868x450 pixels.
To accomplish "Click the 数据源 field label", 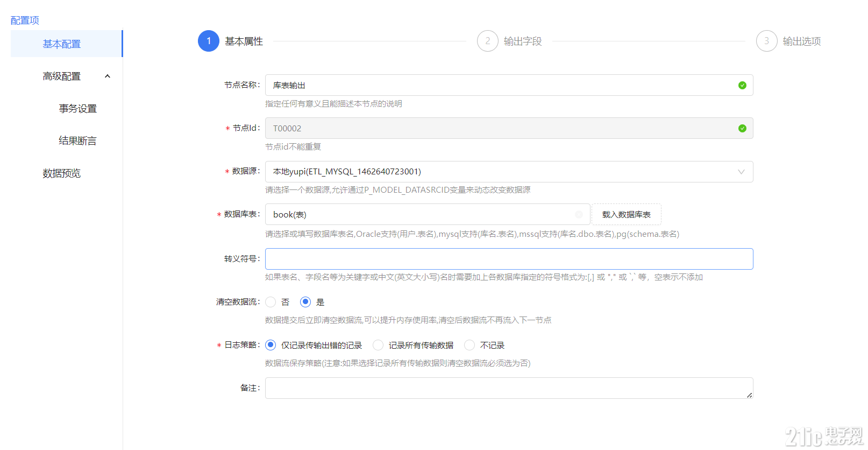I will [x=246, y=171].
